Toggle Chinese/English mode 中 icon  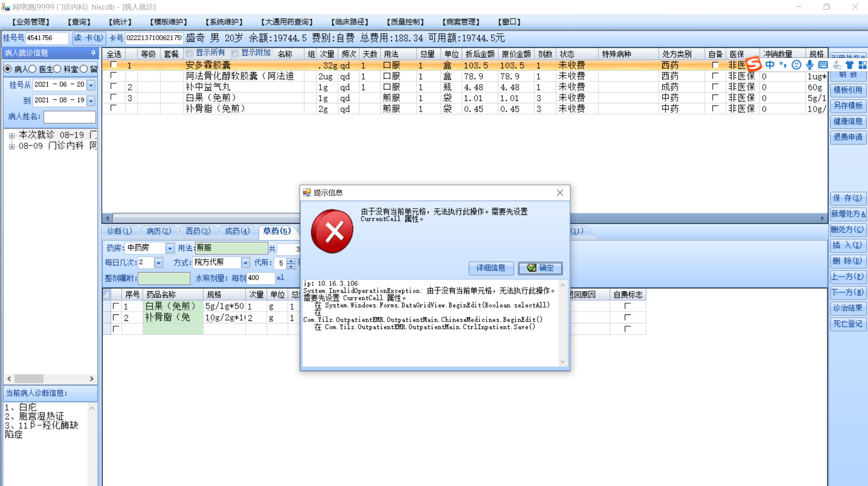point(770,65)
